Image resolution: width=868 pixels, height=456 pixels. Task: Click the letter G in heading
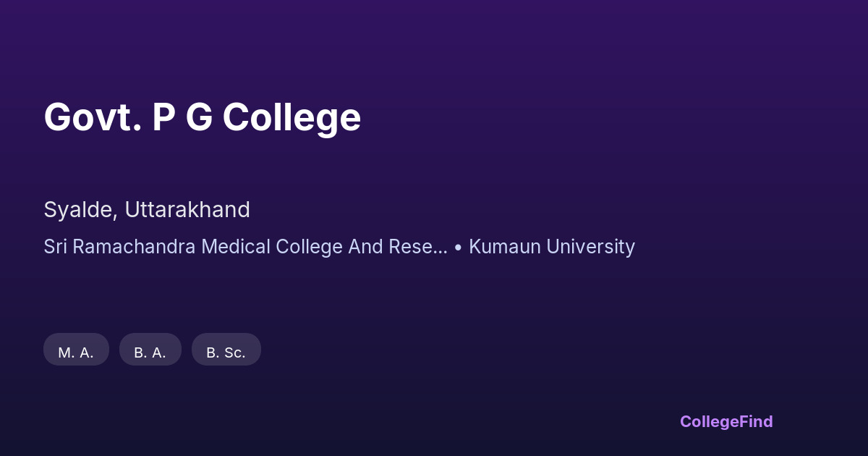point(199,117)
